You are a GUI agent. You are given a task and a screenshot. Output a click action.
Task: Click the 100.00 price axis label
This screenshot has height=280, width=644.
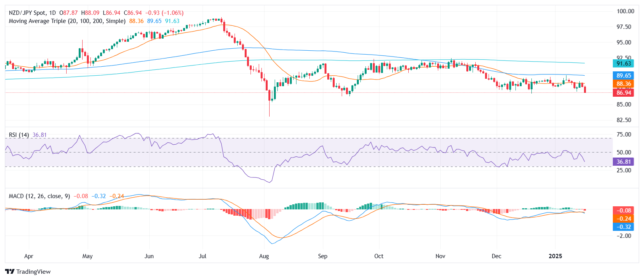click(625, 11)
